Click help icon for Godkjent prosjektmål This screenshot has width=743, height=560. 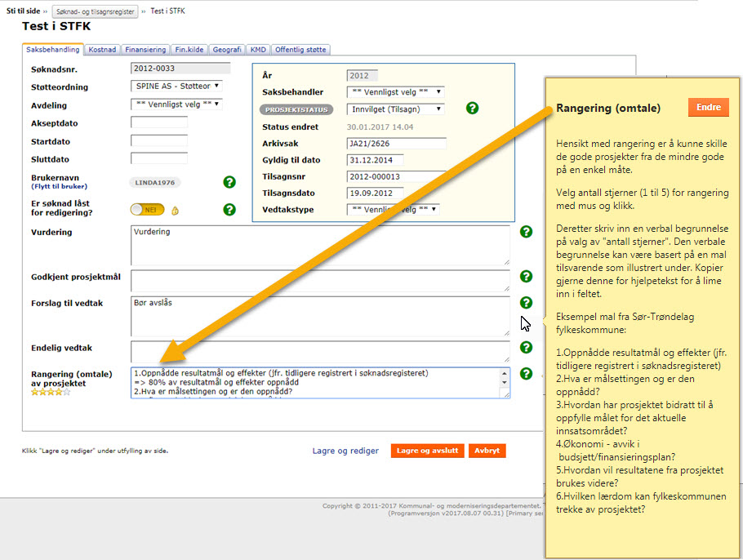coord(526,276)
